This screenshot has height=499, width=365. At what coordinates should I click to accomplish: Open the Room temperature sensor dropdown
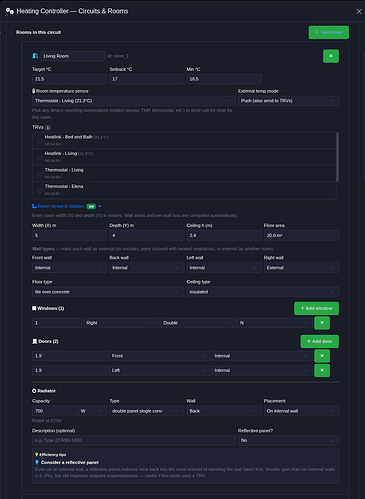(x=134, y=101)
